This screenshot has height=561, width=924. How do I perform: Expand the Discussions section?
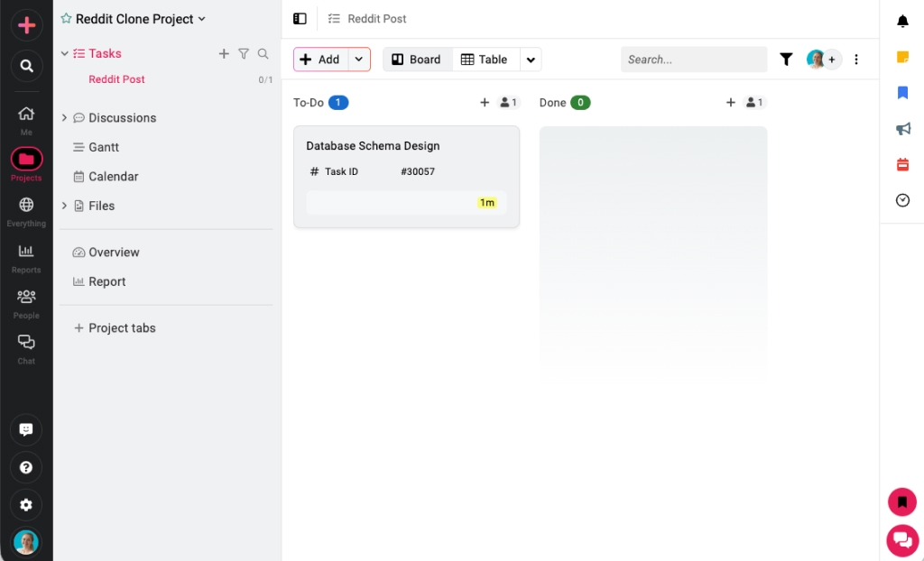pos(64,118)
